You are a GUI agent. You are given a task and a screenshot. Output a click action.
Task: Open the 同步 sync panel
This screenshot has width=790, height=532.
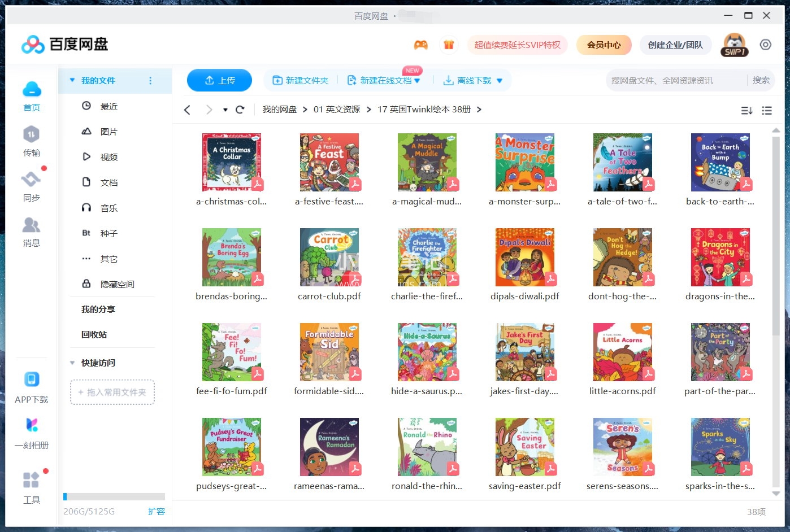tap(32, 186)
